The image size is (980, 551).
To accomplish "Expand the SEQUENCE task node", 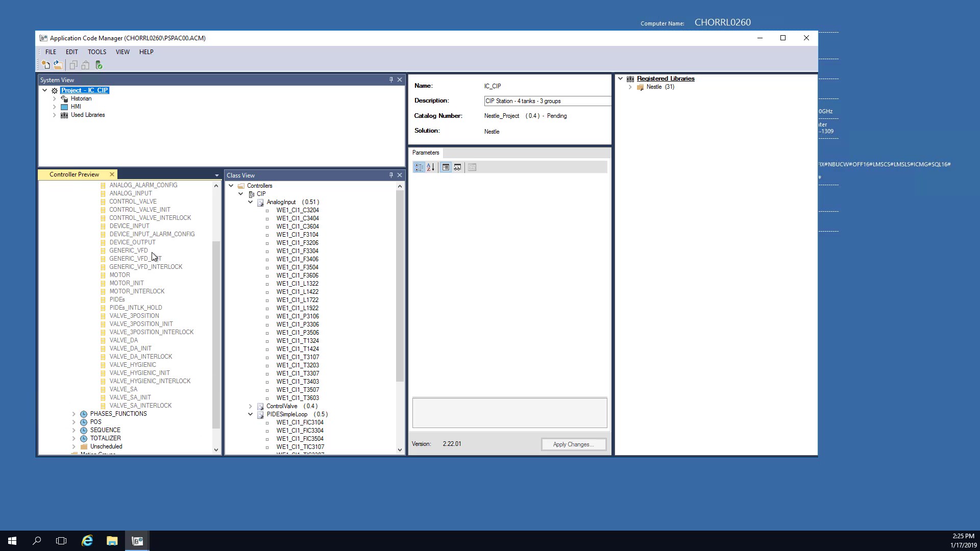I will click(74, 430).
